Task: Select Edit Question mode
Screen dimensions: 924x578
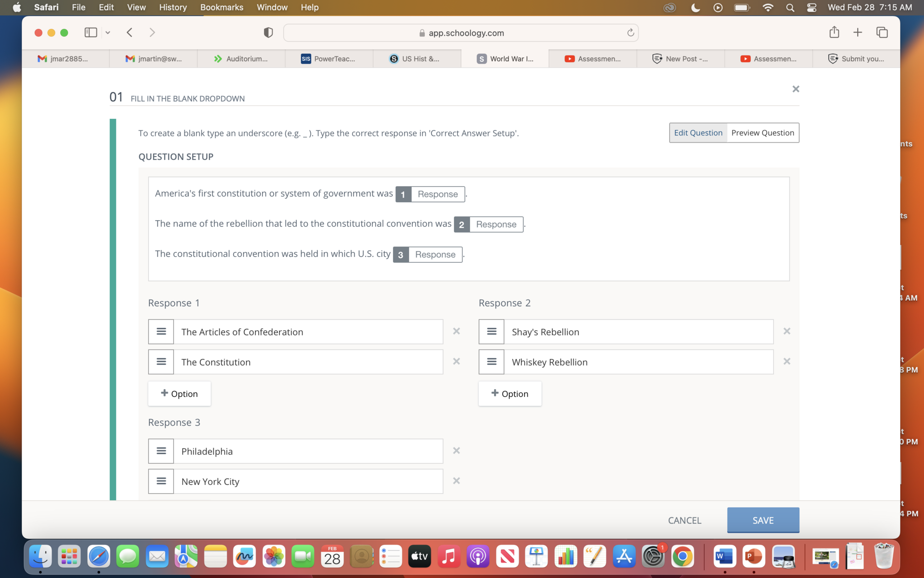Action: (698, 133)
